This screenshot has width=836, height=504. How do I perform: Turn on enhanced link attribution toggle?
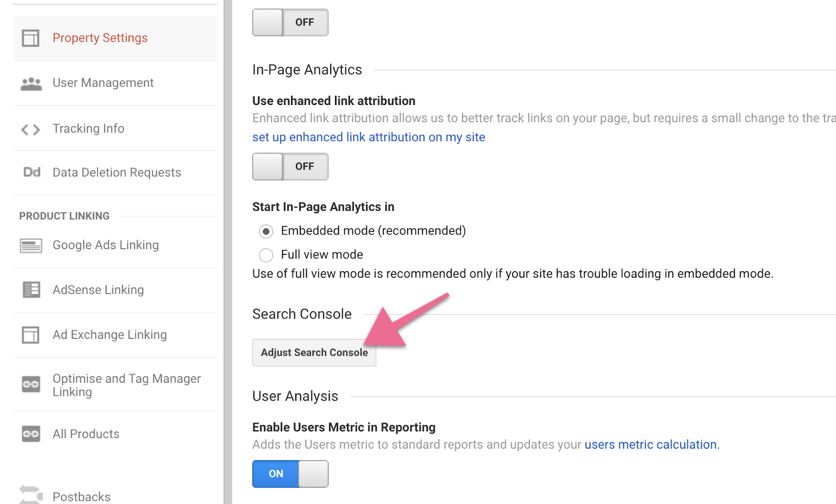[290, 167]
